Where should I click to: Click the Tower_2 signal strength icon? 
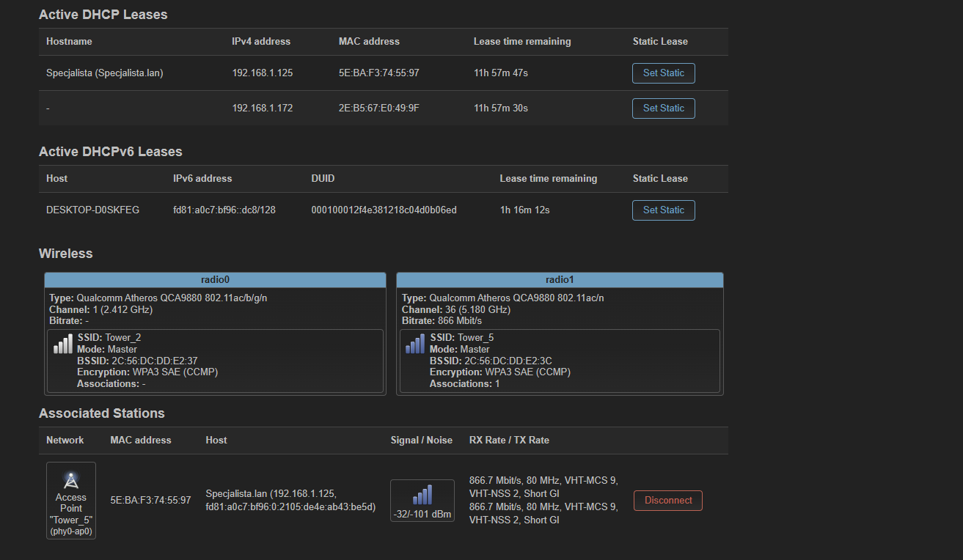pos(63,345)
